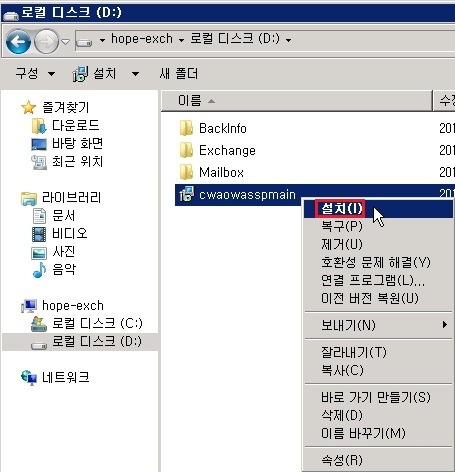455x472 pixels.
Task: Open 네트워크 in the navigation pane
Action: click(66, 377)
